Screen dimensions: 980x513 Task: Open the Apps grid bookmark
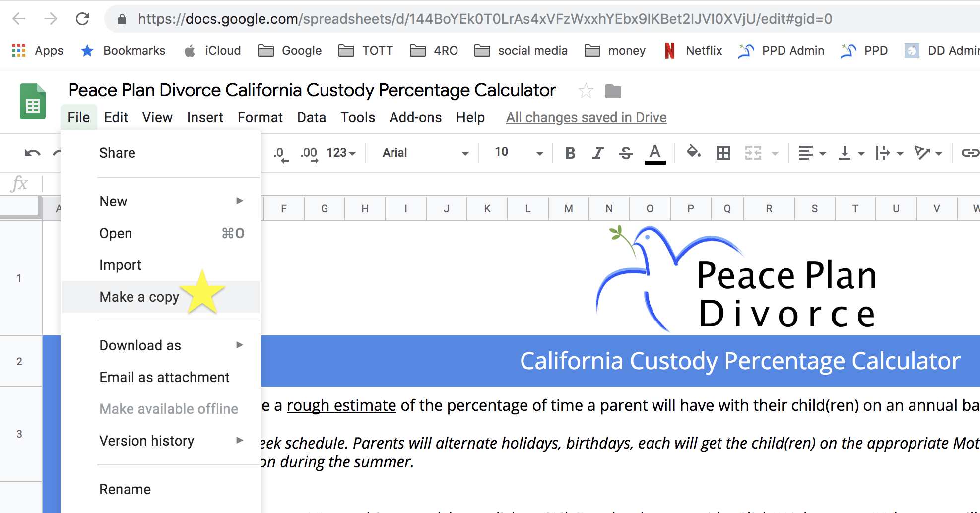[38, 51]
